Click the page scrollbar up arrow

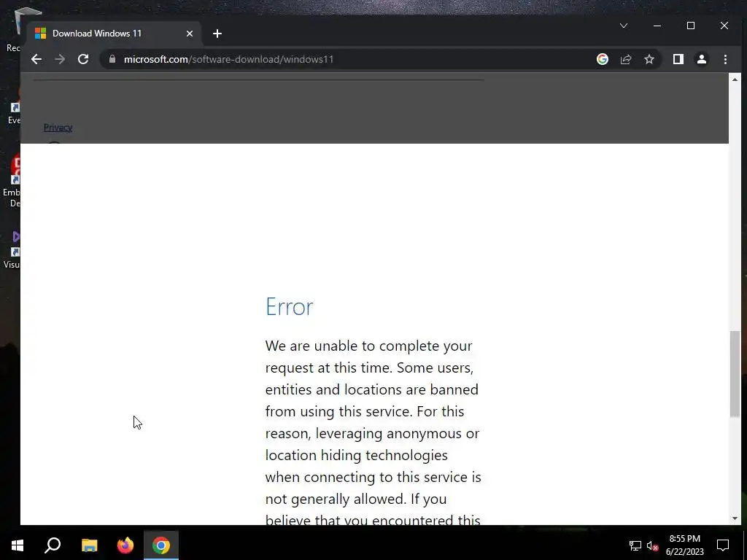click(x=735, y=79)
